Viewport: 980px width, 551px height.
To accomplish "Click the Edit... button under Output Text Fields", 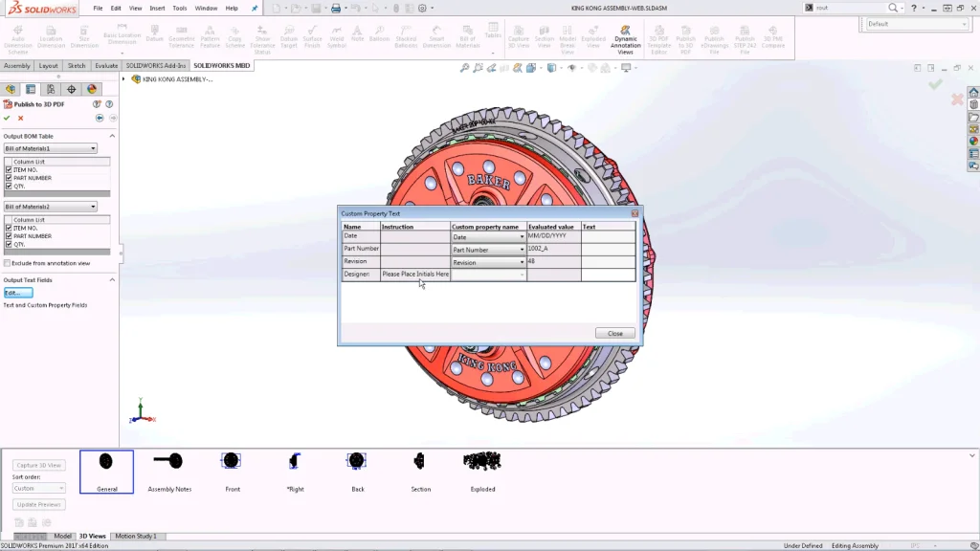I will coord(17,293).
